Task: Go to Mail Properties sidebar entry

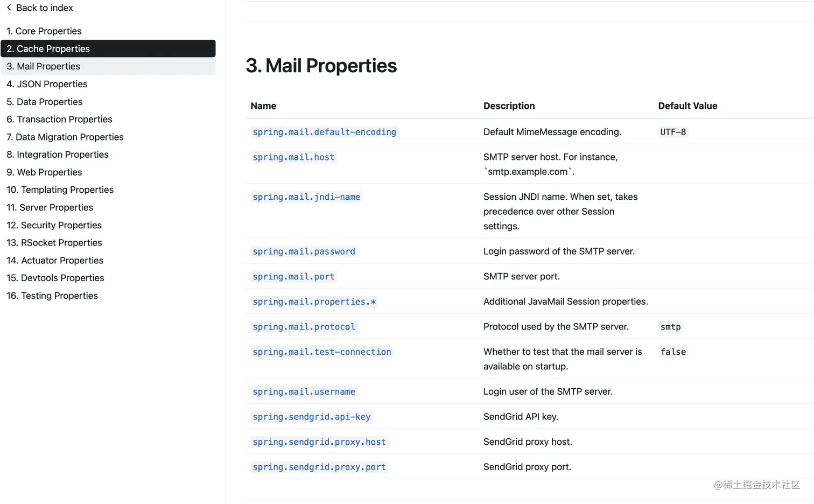Action: (108, 66)
